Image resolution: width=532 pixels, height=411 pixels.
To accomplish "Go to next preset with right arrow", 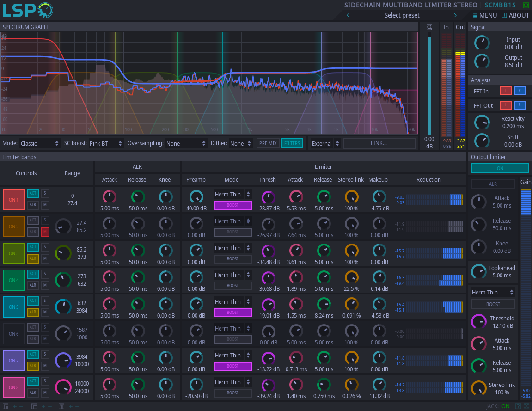I will 455,15.
